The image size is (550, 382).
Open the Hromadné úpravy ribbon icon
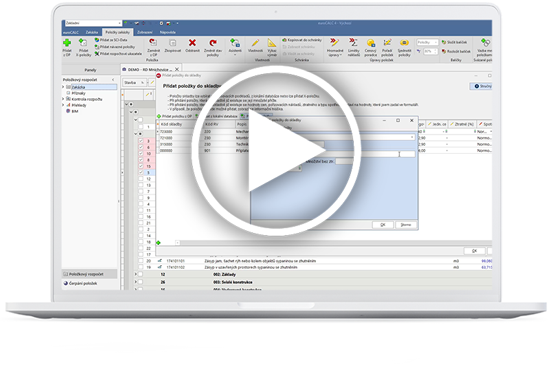(335, 43)
